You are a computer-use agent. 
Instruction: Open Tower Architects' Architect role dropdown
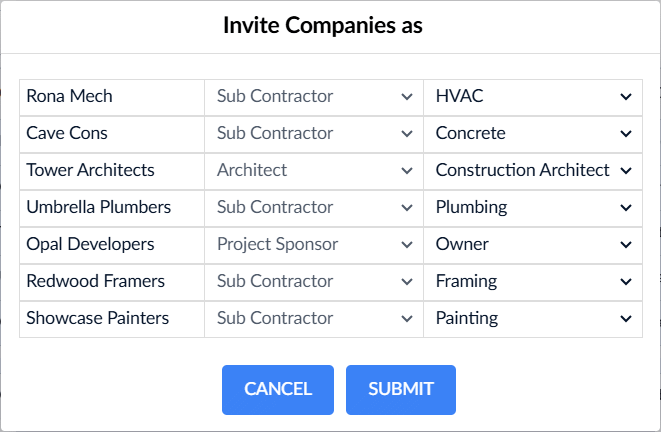(x=314, y=171)
